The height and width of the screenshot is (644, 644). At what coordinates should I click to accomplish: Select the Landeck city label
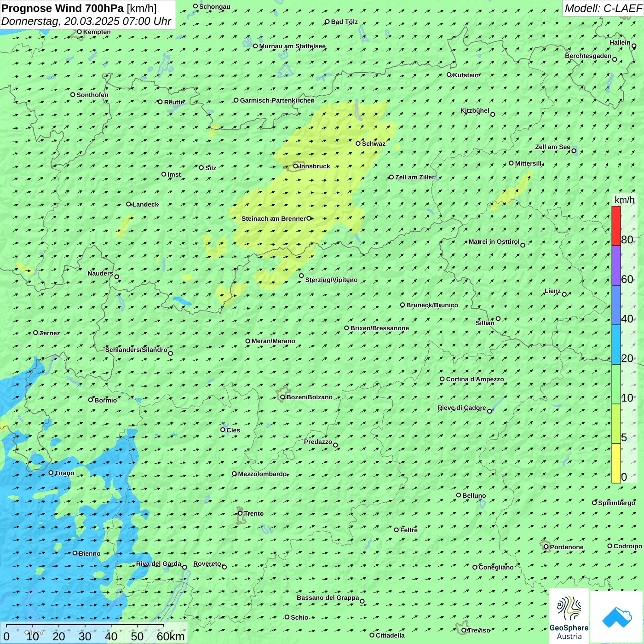[x=145, y=204]
